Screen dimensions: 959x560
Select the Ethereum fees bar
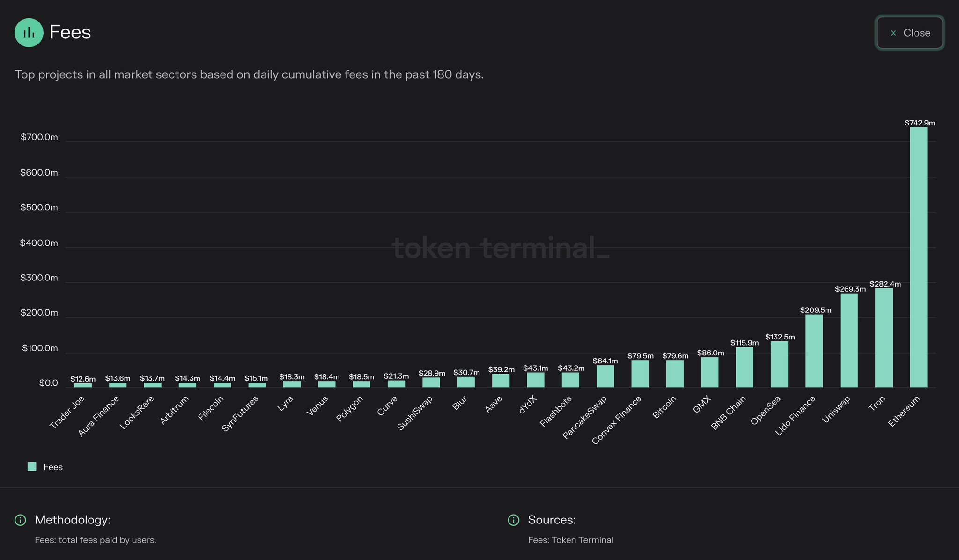coord(919,258)
